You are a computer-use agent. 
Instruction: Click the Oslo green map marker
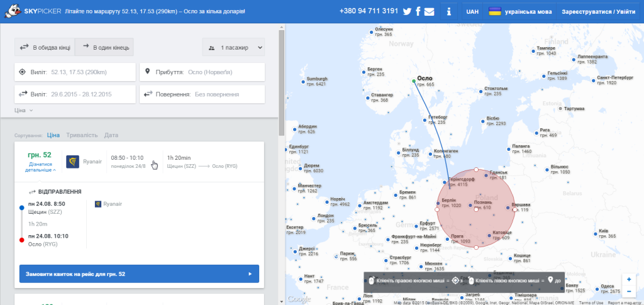click(414, 81)
